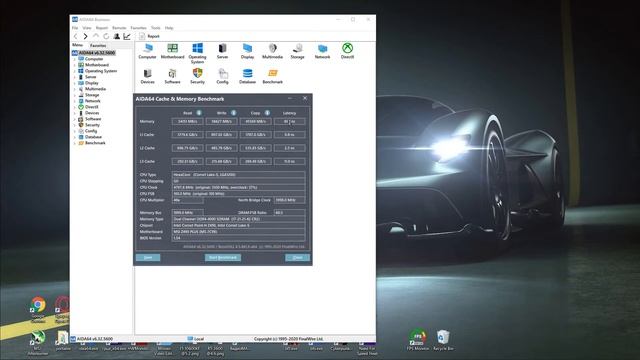Click Save in benchmark dialog

(148, 258)
